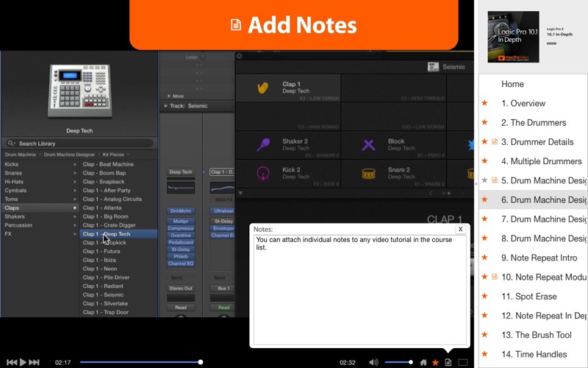Go to Home in the course list

(512, 84)
